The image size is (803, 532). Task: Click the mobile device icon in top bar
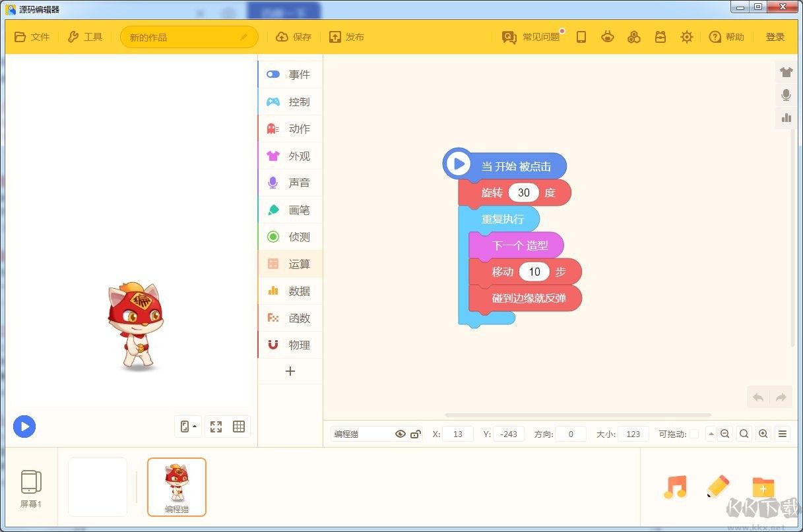[x=581, y=37]
